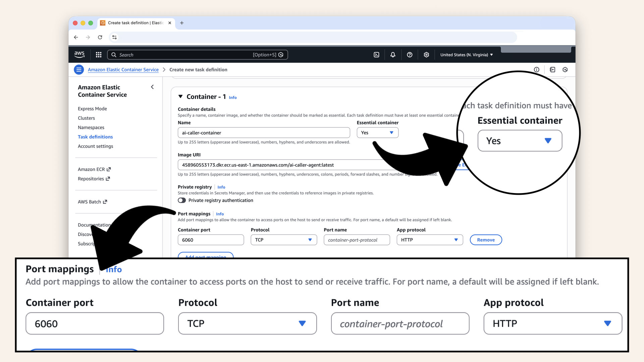Click the info icon near page header

coord(537,69)
